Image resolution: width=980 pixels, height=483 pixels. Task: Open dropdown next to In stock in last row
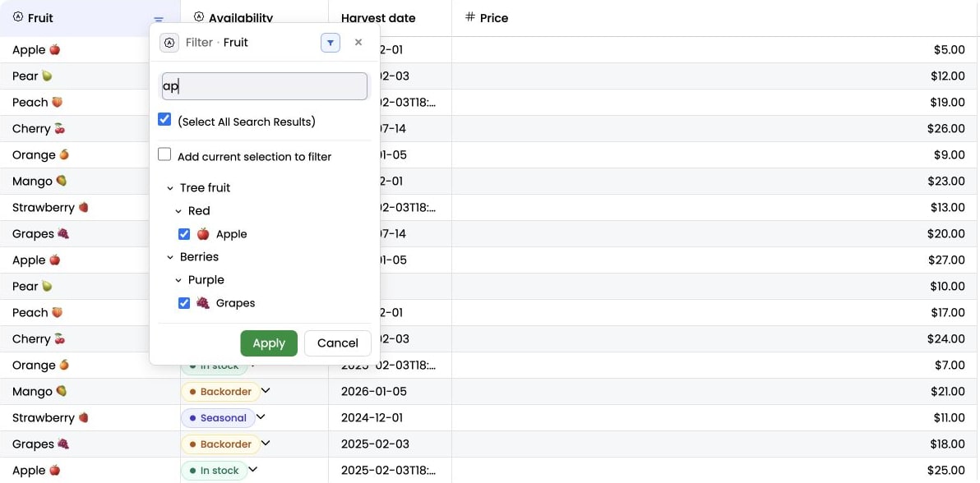point(253,469)
